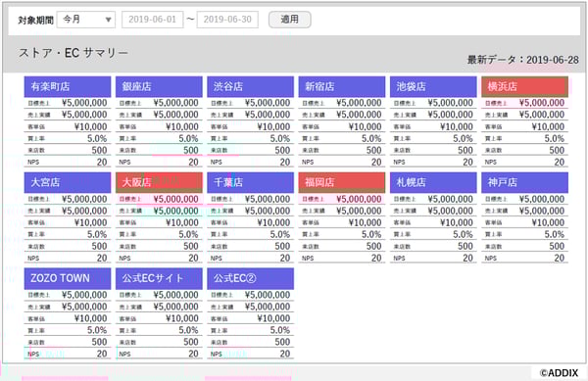The image size is (588, 381).
Task: Click 横浜店's 来店数 500 value
Action: tap(557, 150)
